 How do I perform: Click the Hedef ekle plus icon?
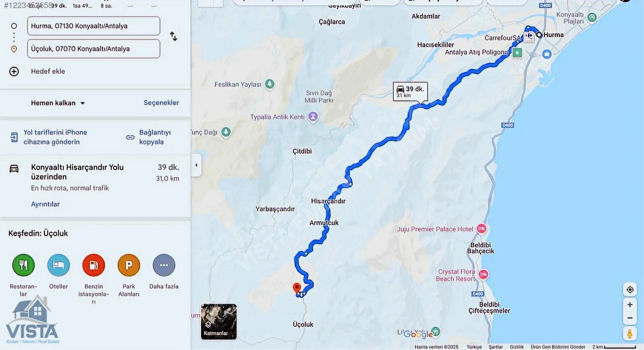(x=14, y=71)
